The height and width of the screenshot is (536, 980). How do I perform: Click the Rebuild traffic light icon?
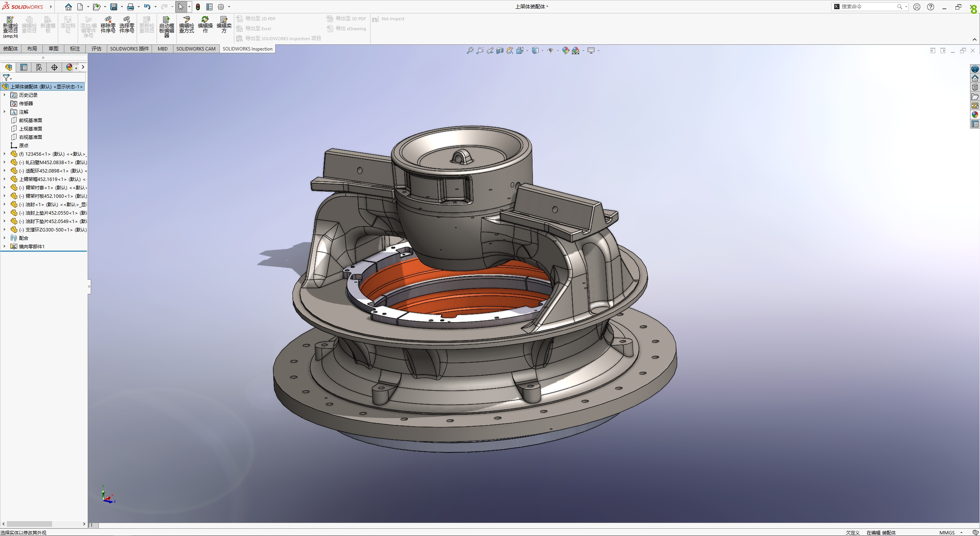pyautogui.click(x=198, y=7)
